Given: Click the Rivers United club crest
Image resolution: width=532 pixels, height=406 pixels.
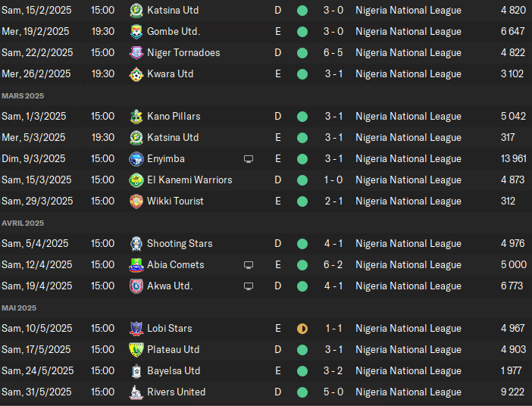Looking at the screenshot, I should pos(136,392).
